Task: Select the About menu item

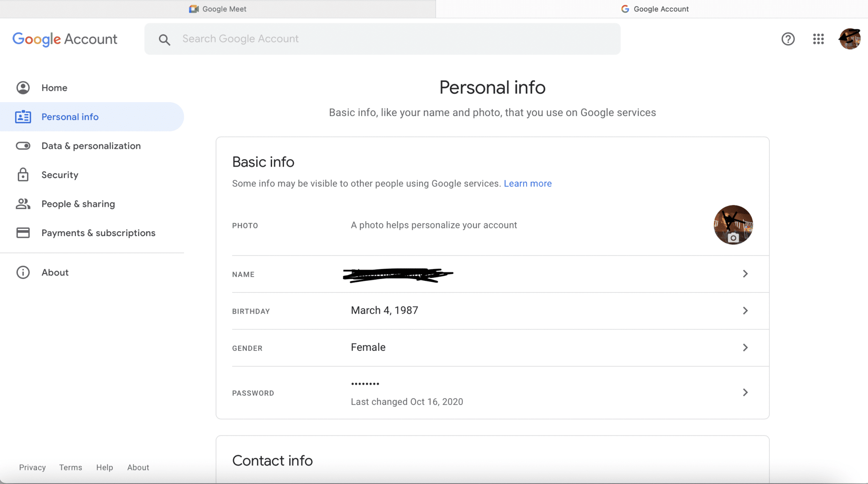Action: pyautogui.click(x=55, y=273)
